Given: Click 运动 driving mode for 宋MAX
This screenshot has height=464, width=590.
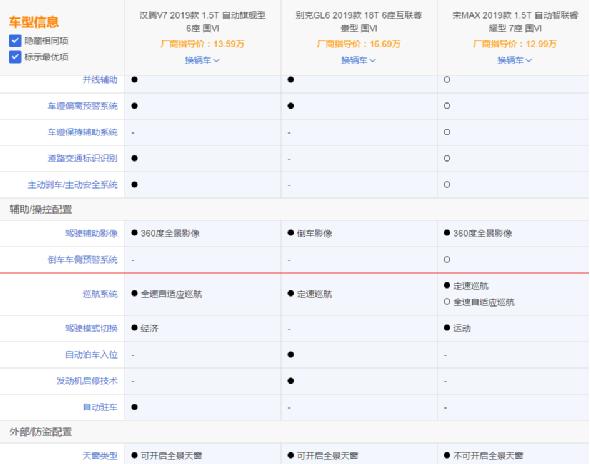Looking at the screenshot, I should [462, 328].
